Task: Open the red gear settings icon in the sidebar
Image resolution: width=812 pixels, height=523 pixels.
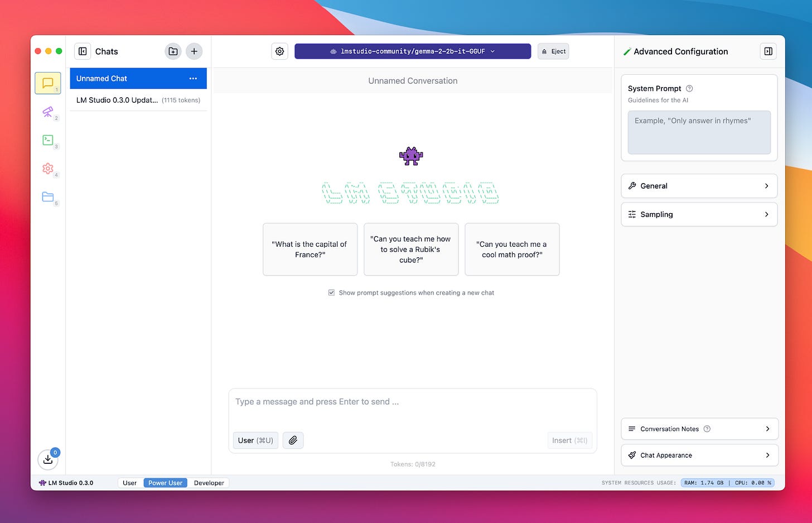Action: tap(48, 169)
